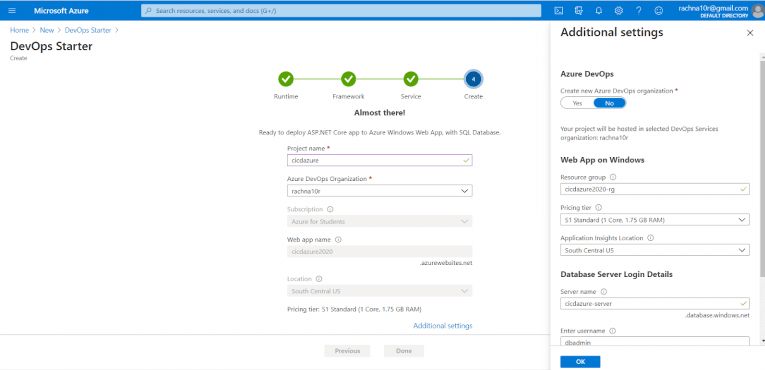The image size is (765, 370).
Task: Open the Directory and subscription filter icon
Action: coord(579,10)
